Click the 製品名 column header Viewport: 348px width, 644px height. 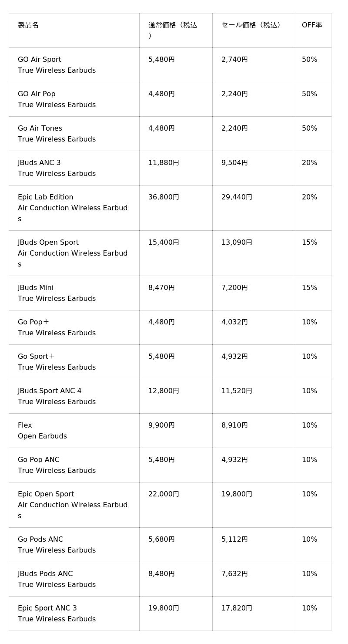pos(28,25)
